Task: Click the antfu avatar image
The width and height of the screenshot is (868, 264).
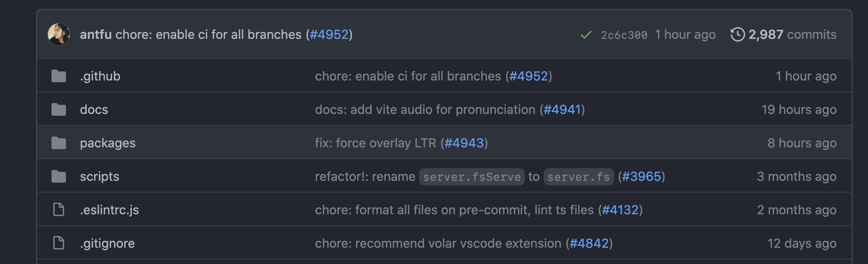Action: pyautogui.click(x=59, y=34)
